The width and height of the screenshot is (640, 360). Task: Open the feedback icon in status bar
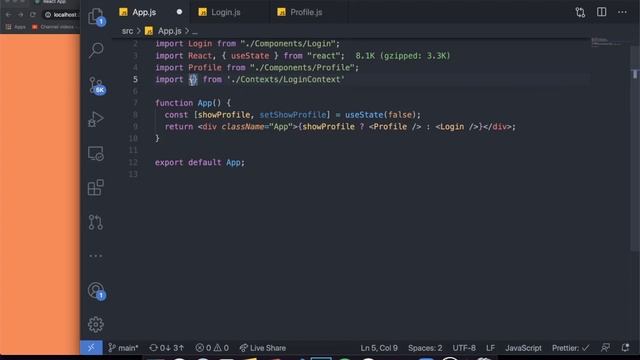[x=605, y=348]
